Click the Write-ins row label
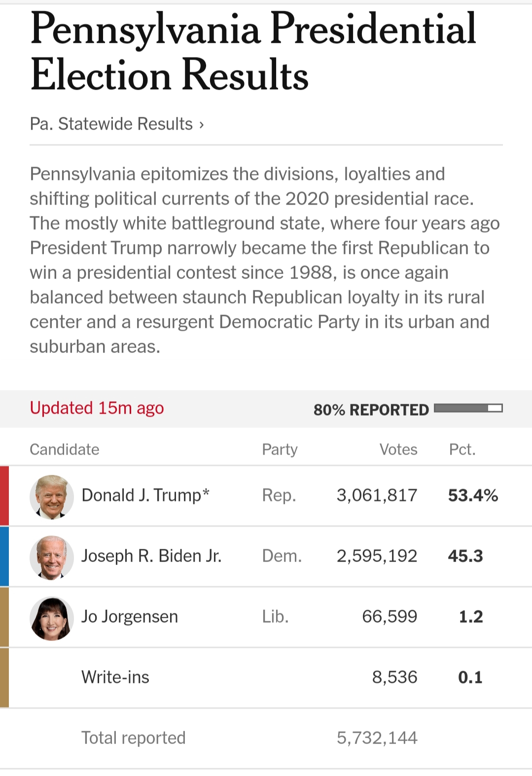 (x=115, y=677)
